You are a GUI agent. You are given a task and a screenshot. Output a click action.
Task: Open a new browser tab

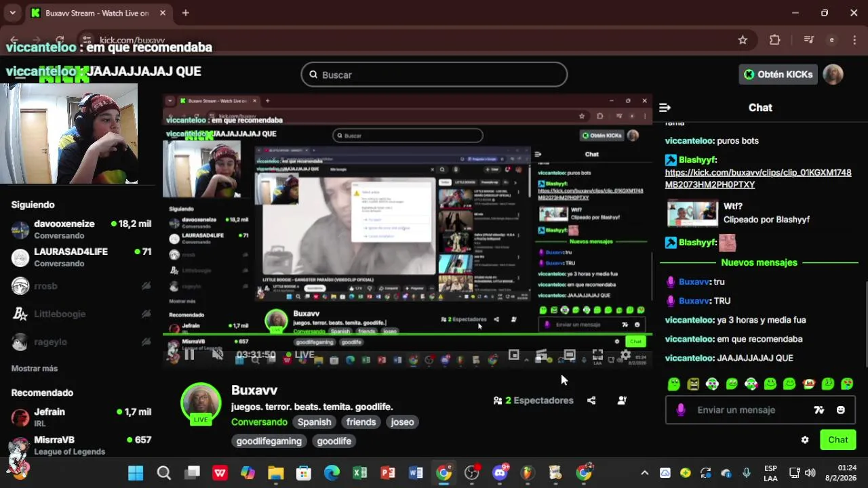pyautogui.click(x=185, y=13)
